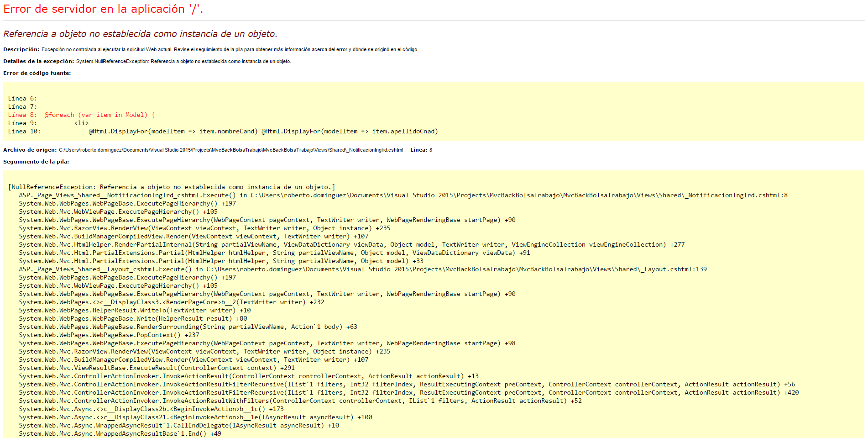Viewport: 868px width, 438px height.
Task: Click the "Línea 7:" source line
Action: pos(22,107)
